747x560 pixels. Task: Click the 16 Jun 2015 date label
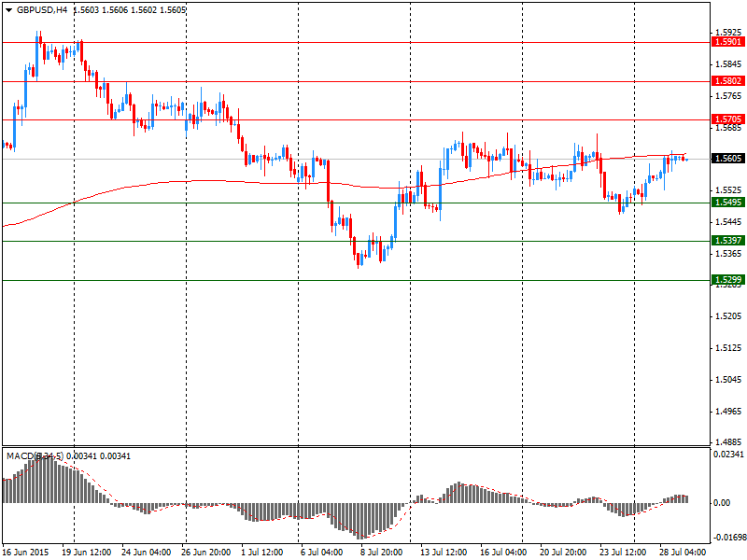click(25, 553)
